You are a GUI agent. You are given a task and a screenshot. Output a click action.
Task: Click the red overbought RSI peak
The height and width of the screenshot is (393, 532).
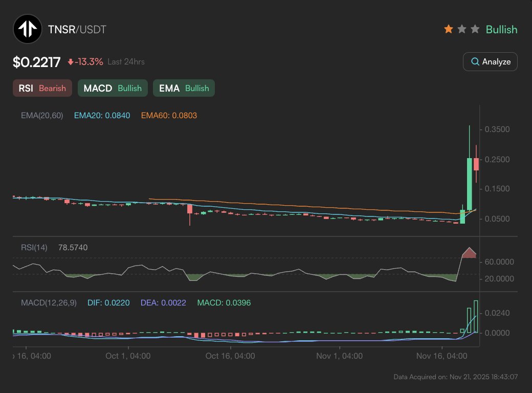469,253
